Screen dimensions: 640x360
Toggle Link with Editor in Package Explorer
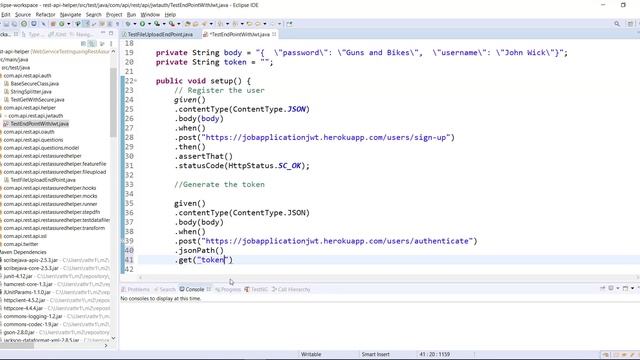click(92, 44)
